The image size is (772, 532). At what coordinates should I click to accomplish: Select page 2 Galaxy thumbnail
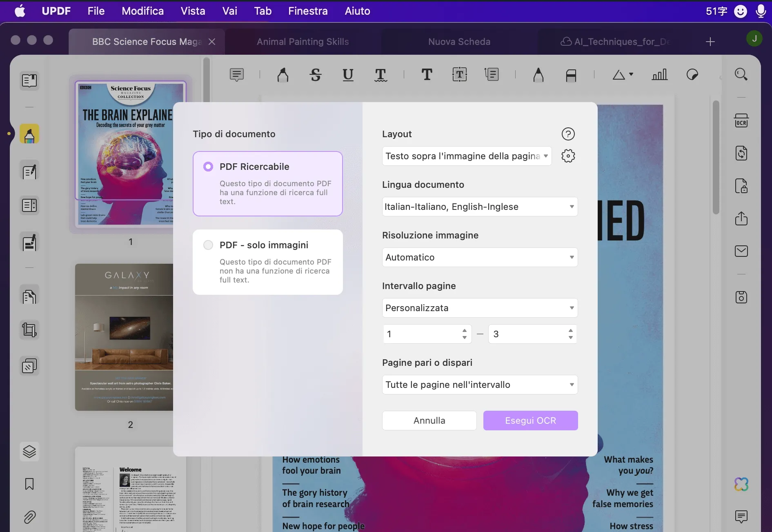124,337
